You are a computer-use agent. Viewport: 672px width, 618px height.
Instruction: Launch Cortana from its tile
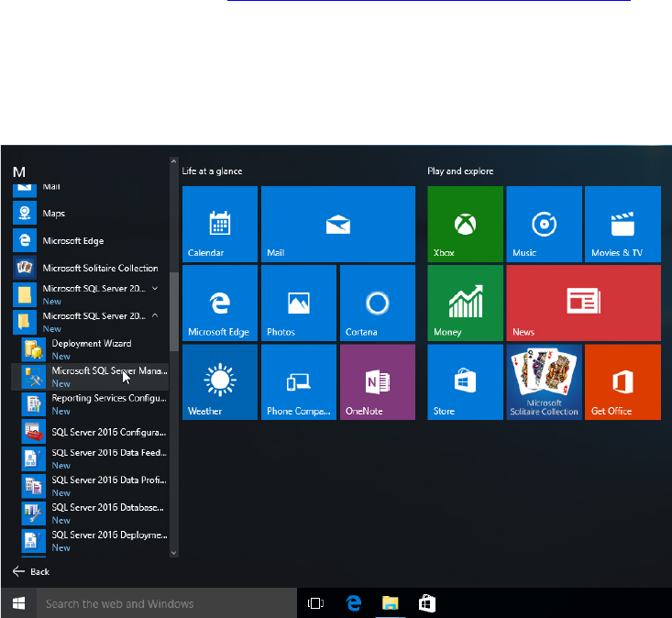point(377,303)
